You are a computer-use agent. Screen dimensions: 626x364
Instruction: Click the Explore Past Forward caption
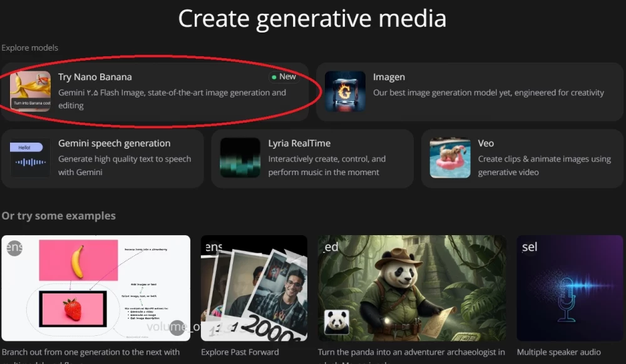click(240, 352)
